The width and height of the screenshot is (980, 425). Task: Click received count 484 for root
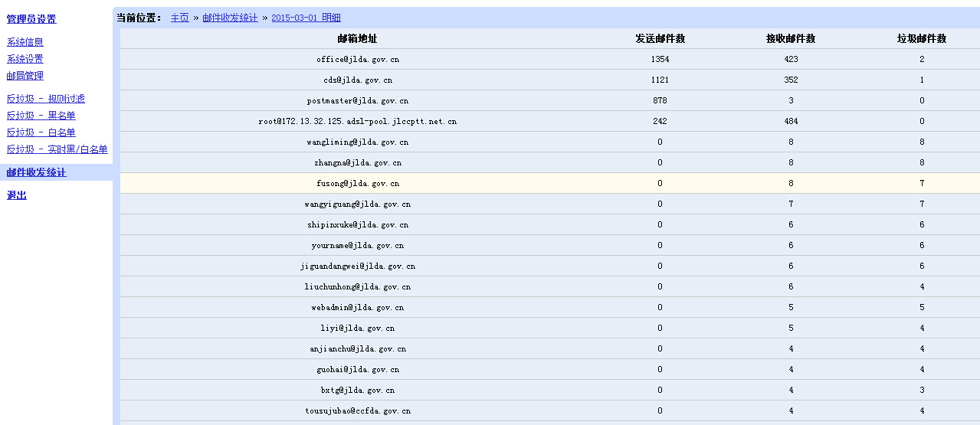coord(791,122)
